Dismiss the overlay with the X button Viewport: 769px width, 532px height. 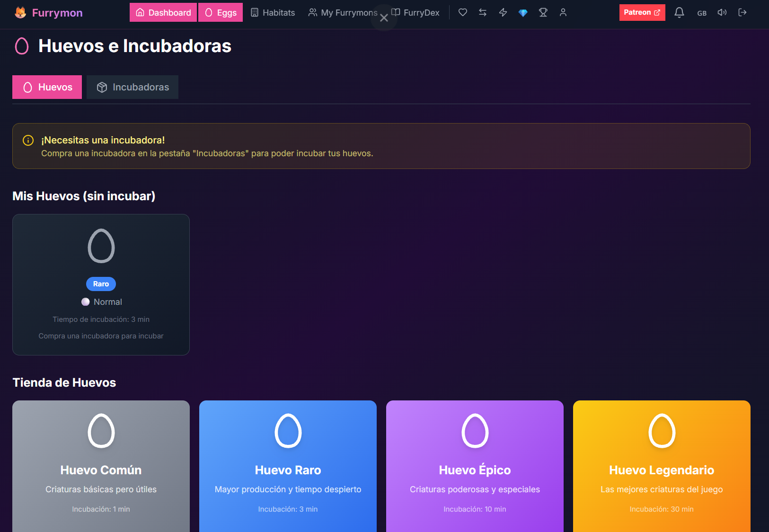(x=384, y=18)
